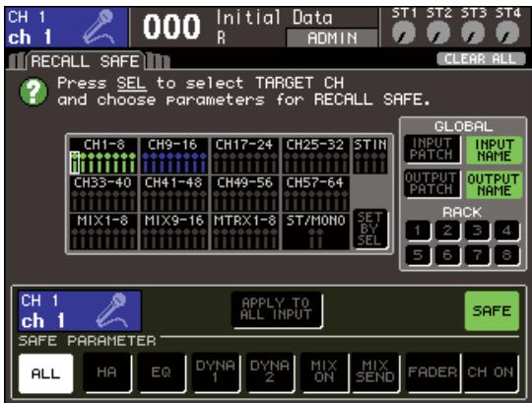
Task: Select the MIX ON safe parameter
Action: coord(324,372)
